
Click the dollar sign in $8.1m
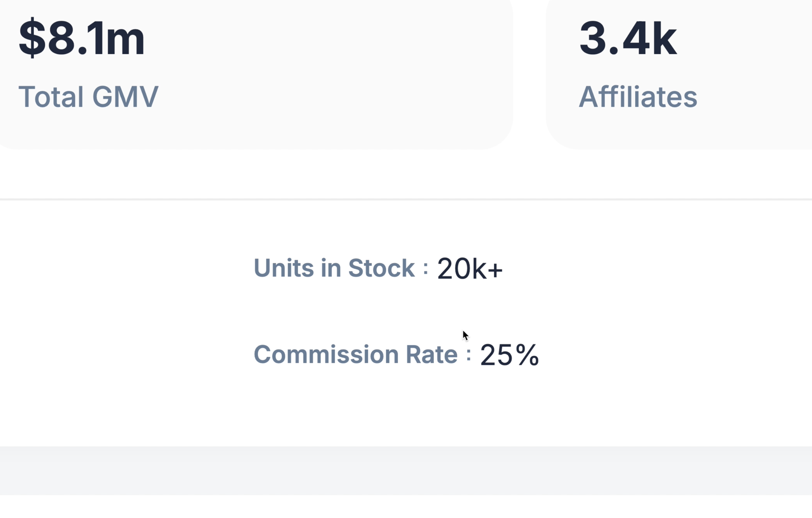point(32,38)
